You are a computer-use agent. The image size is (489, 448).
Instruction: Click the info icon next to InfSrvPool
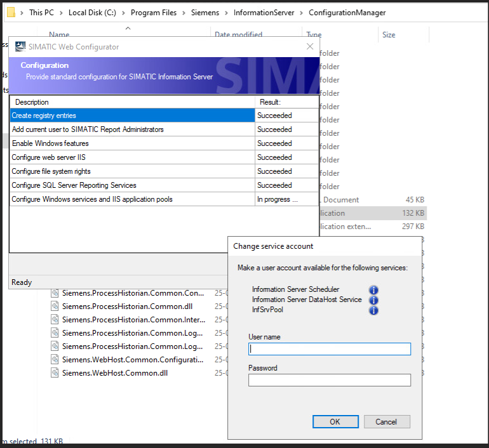click(x=373, y=310)
